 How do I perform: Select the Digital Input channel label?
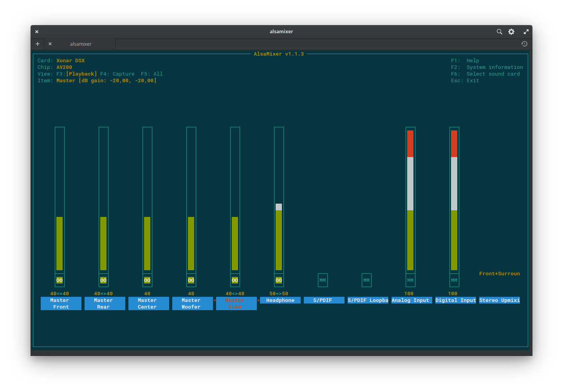[456, 300]
